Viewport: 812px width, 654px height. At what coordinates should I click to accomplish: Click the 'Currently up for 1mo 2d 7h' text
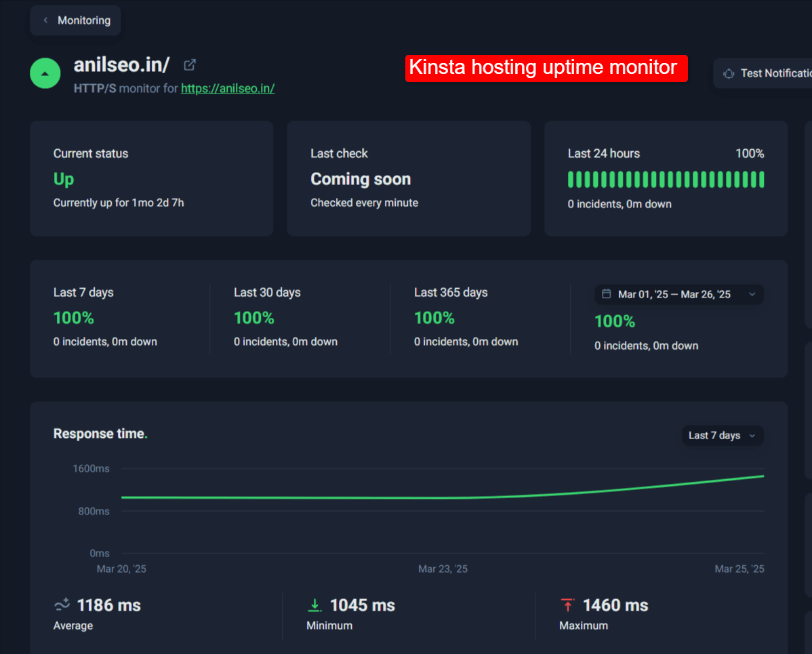pos(119,203)
